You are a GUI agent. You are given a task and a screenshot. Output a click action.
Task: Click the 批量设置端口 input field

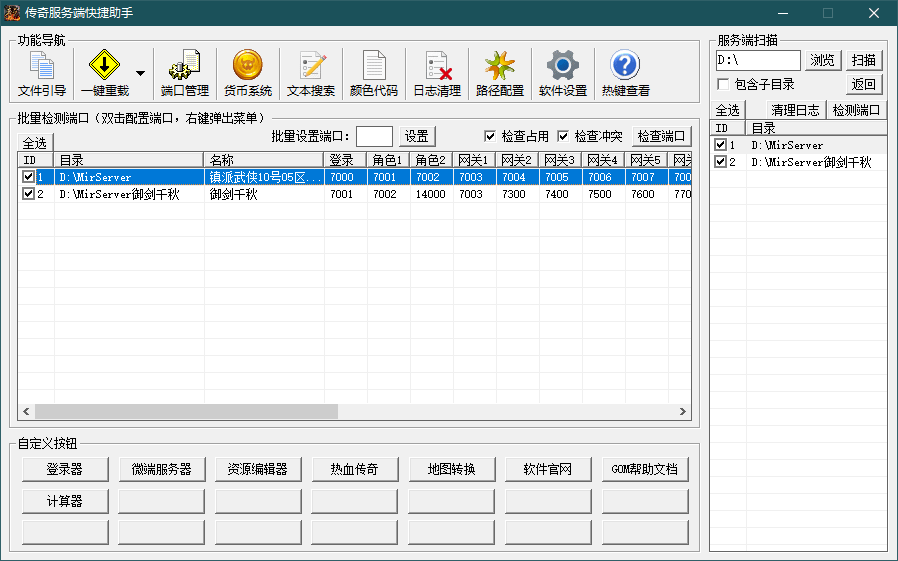(x=374, y=136)
